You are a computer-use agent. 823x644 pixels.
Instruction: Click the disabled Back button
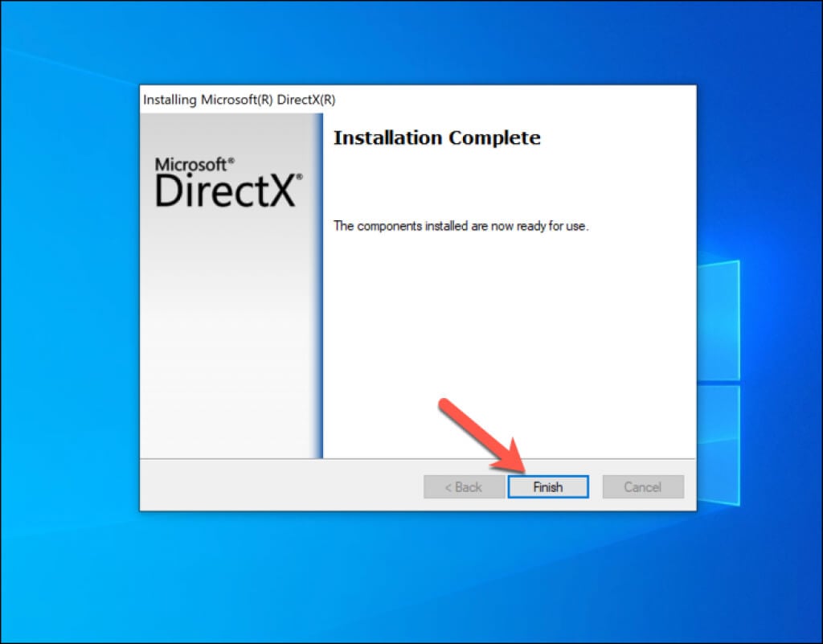(464, 487)
